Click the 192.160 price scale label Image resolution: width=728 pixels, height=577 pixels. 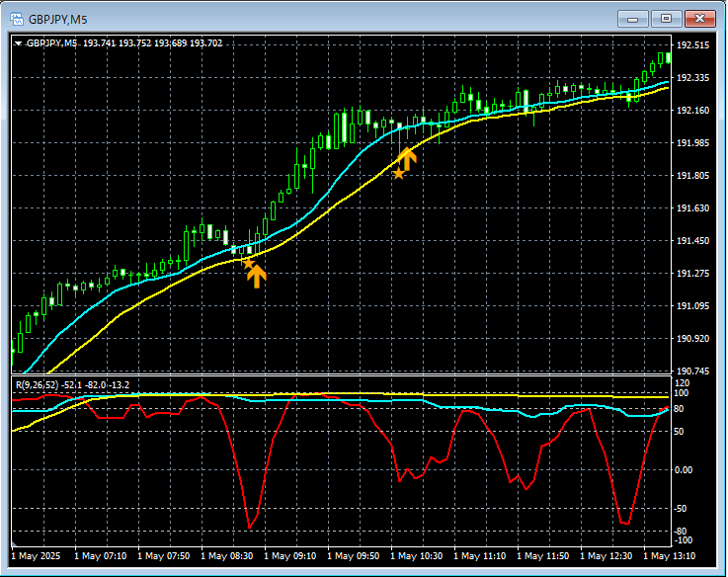(693, 110)
